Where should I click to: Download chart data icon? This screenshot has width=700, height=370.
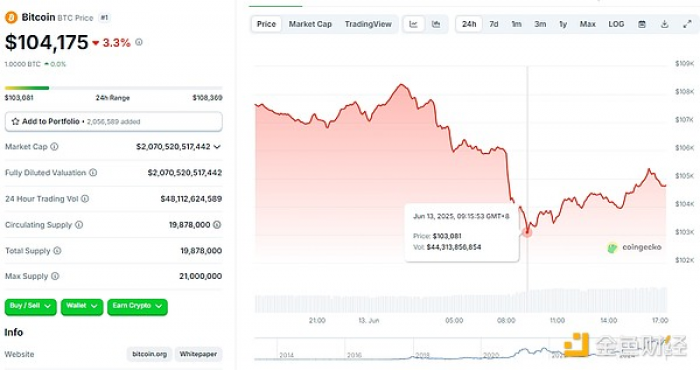(664, 24)
